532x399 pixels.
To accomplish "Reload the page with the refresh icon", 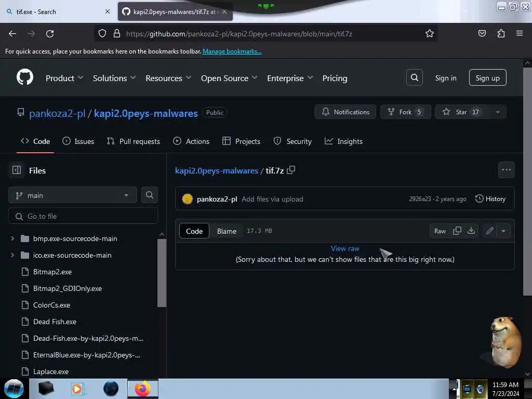I will [50, 34].
